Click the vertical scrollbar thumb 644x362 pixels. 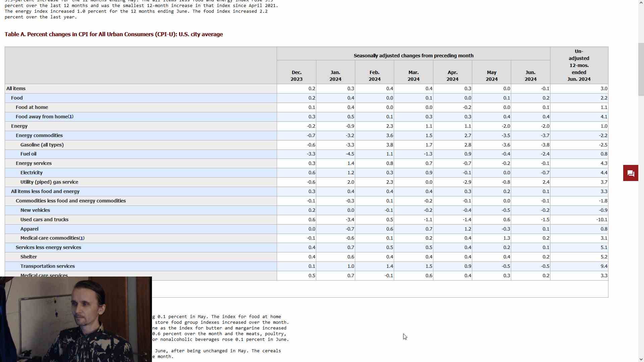click(641, 69)
